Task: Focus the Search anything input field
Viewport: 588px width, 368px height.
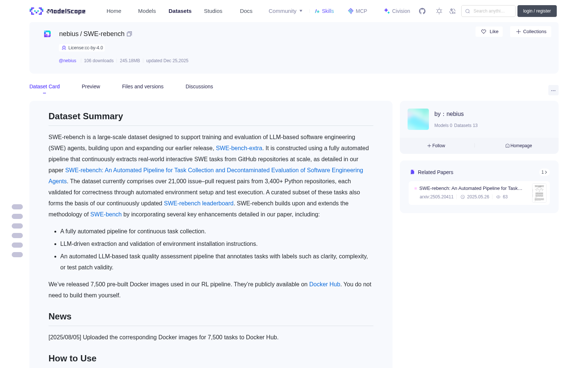Action: 488,11
